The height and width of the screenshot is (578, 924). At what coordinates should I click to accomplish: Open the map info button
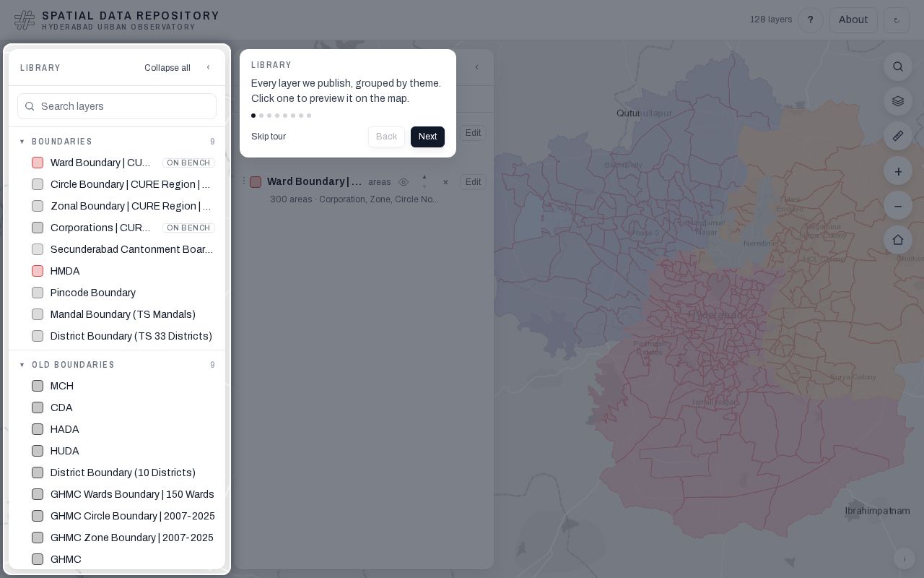coord(905,558)
